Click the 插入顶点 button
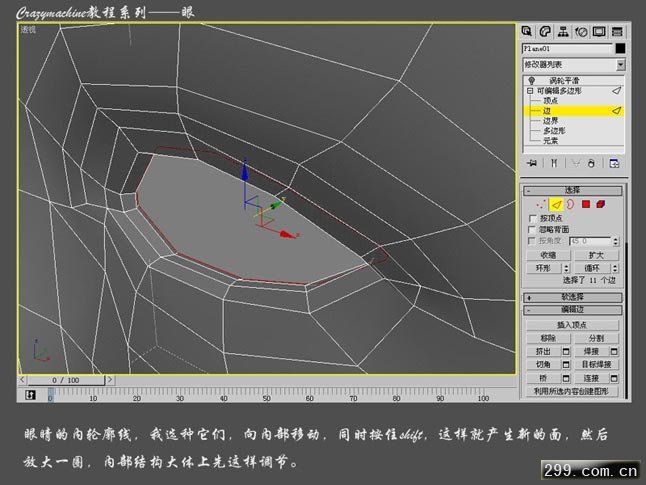646x485 pixels. [x=572, y=325]
